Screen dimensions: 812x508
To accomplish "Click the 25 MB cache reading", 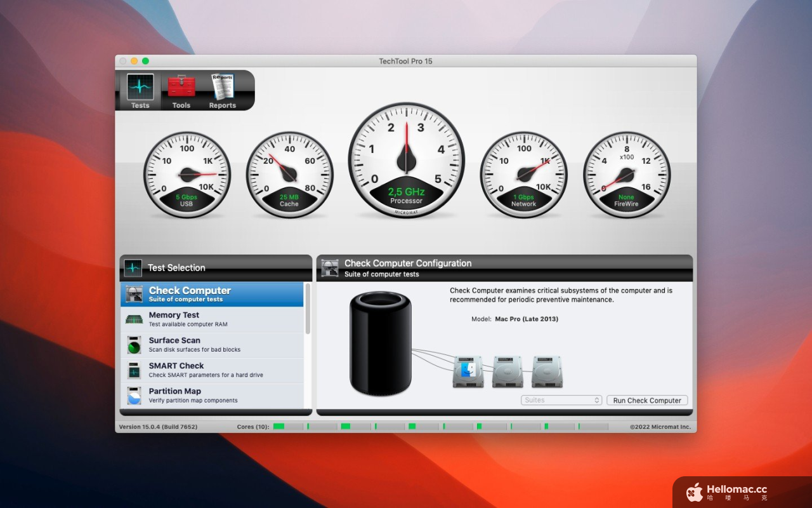I will (x=289, y=197).
